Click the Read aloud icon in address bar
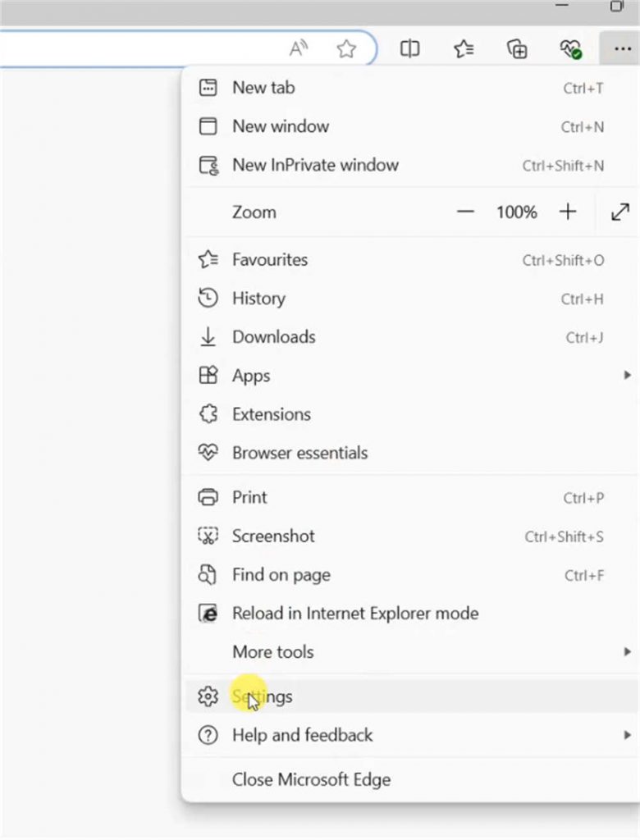This screenshot has height=840, width=640. 299,49
